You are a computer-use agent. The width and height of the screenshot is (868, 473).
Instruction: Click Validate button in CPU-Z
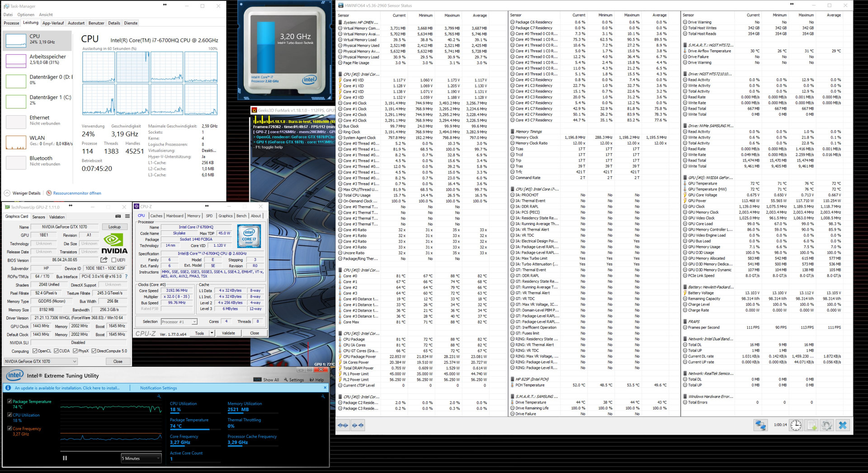[228, 333]
